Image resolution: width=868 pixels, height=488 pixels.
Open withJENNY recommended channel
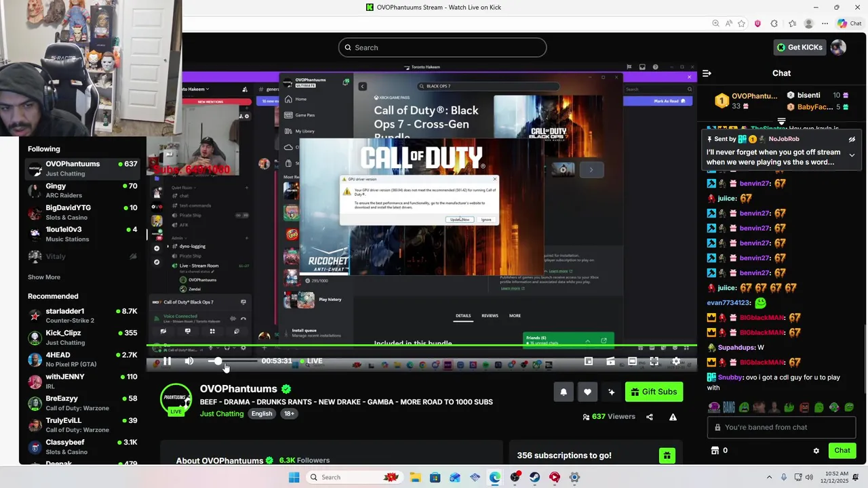pos(83,381)
